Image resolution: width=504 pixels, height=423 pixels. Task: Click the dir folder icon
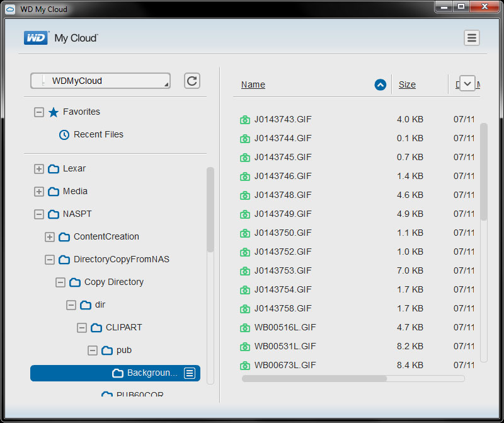click(x=86, y=305)
